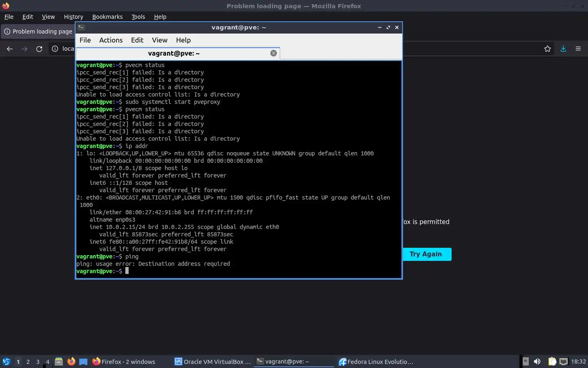
Task: Switch to vagrant@pve terminal task
Action: (x=294, y=361)
